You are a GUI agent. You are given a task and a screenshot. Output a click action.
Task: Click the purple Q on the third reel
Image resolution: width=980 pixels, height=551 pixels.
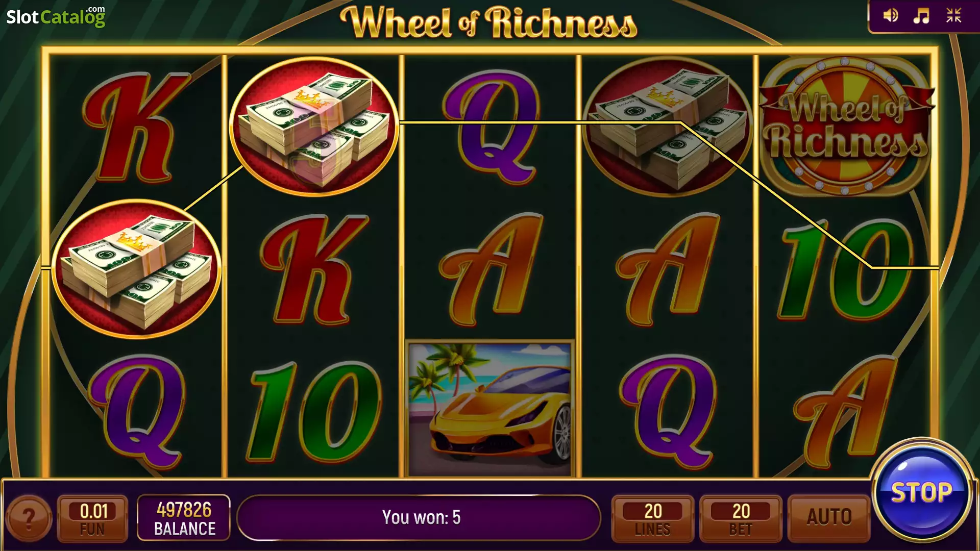[491, 128]
